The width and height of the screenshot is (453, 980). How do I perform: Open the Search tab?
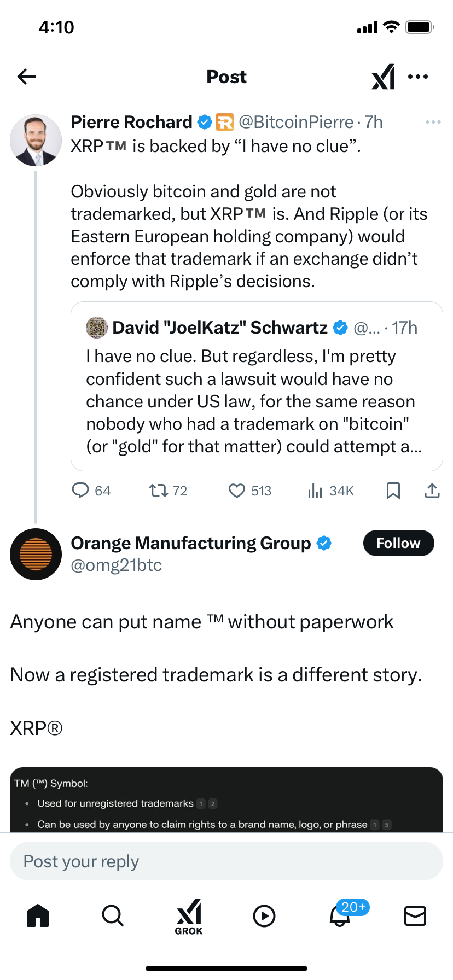113,915
